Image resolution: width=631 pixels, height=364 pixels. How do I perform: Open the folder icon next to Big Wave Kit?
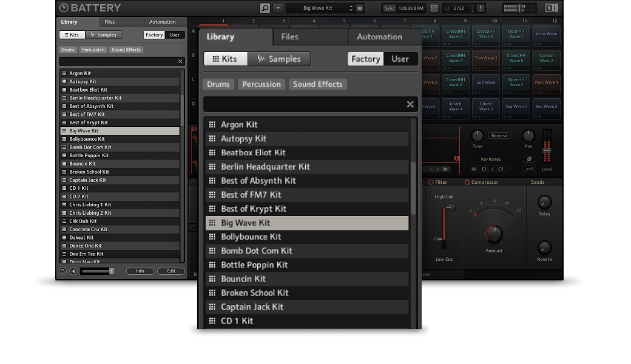point(360,8)
